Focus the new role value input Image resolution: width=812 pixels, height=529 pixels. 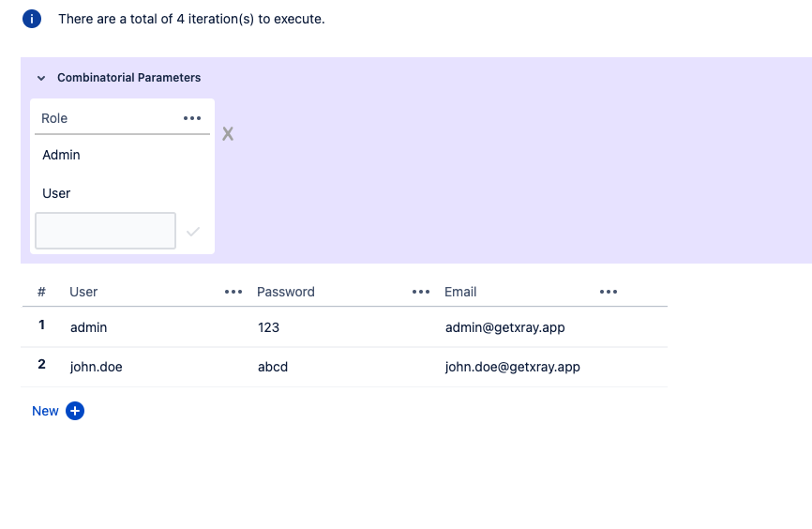[106, 231]
